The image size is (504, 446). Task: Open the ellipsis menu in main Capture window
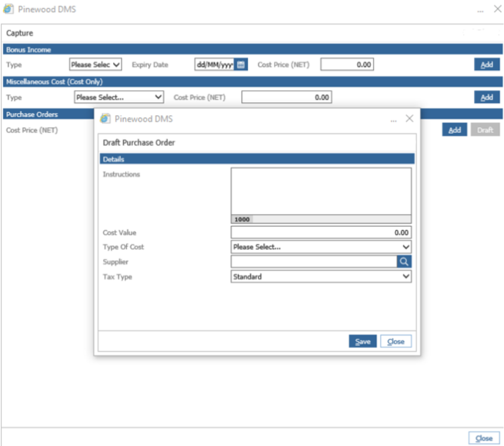click(480, 11)
